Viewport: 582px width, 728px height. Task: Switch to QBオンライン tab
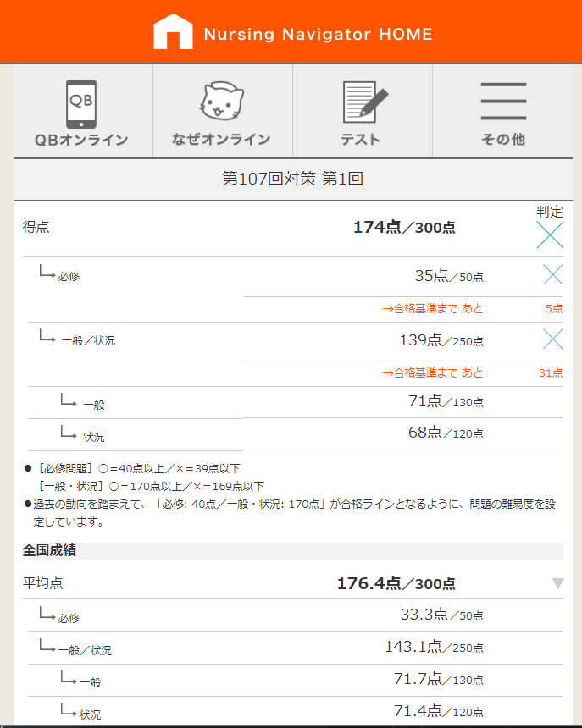pyautogui.click(x=81, y=140)
